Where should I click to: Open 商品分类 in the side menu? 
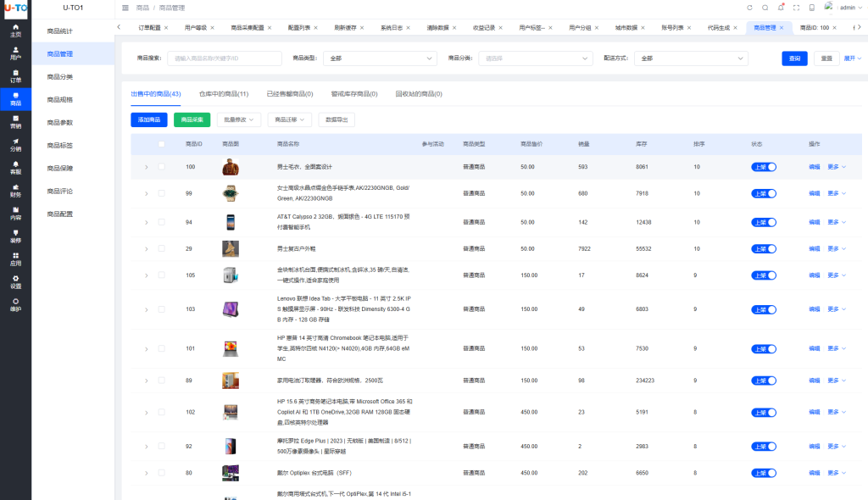pos(60,77)
